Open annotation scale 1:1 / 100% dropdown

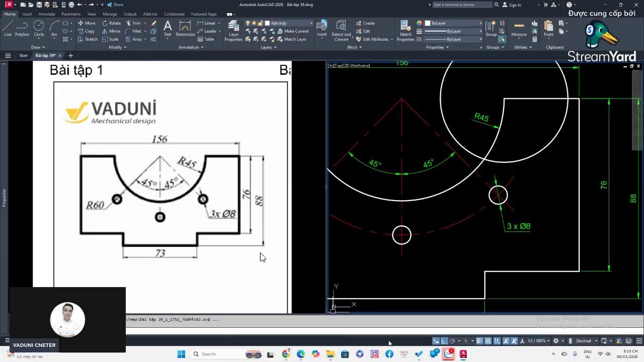(x=538, y=341)
